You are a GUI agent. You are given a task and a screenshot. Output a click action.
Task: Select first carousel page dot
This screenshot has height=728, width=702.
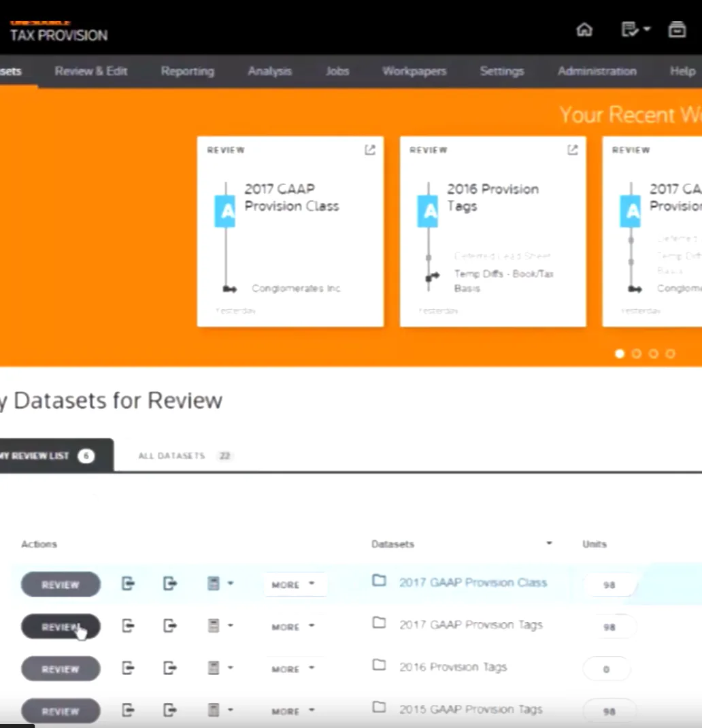620,354
